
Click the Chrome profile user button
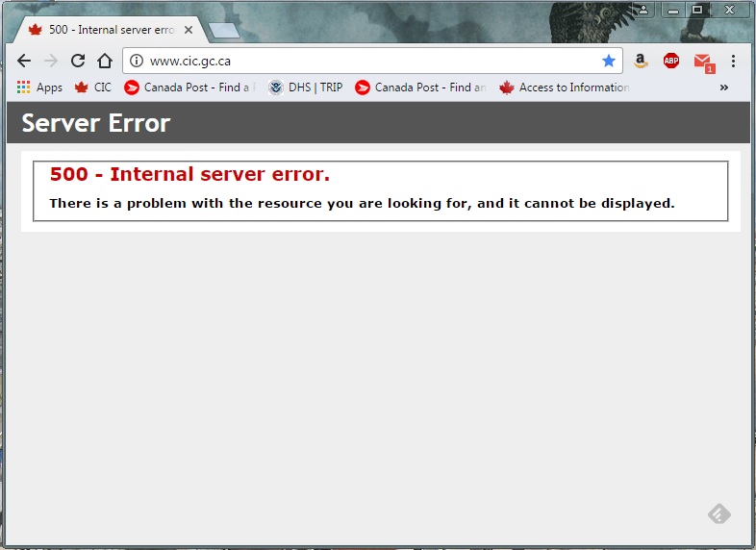(x=643, y=9)
